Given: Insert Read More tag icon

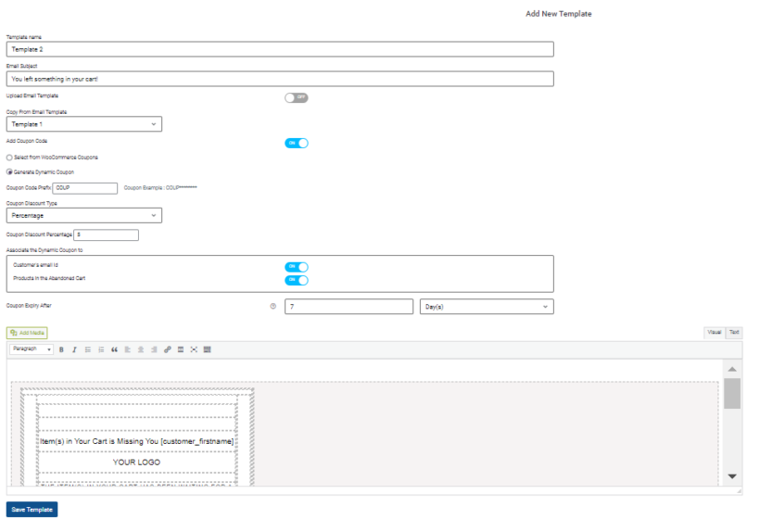Looking at the screenshot, I should (x=181, y=349).
